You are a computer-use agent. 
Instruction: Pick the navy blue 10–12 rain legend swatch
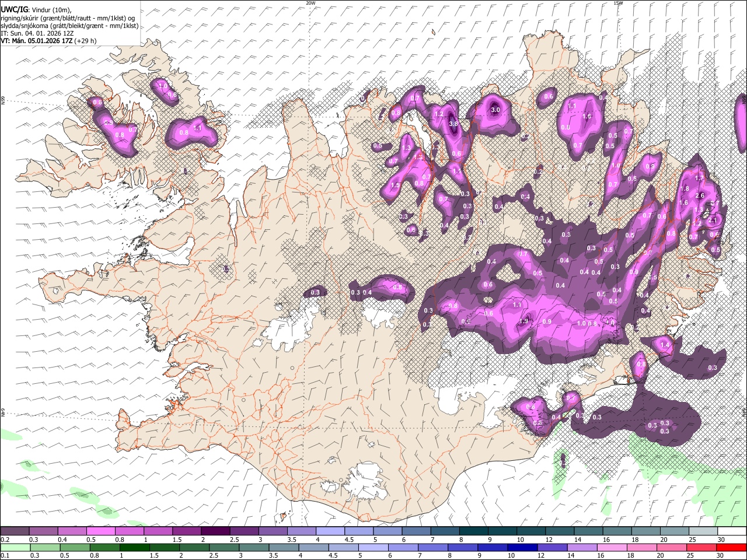point(522,548)
